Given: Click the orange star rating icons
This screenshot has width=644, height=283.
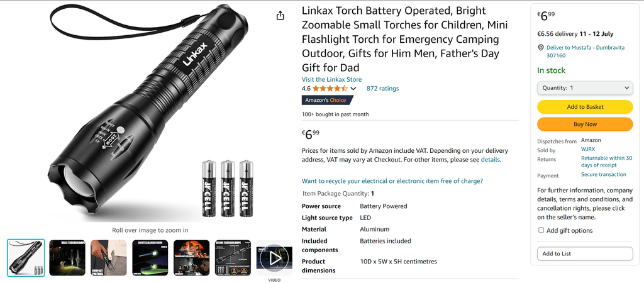Looking at the screenshot, I should (x=330, y=89).
